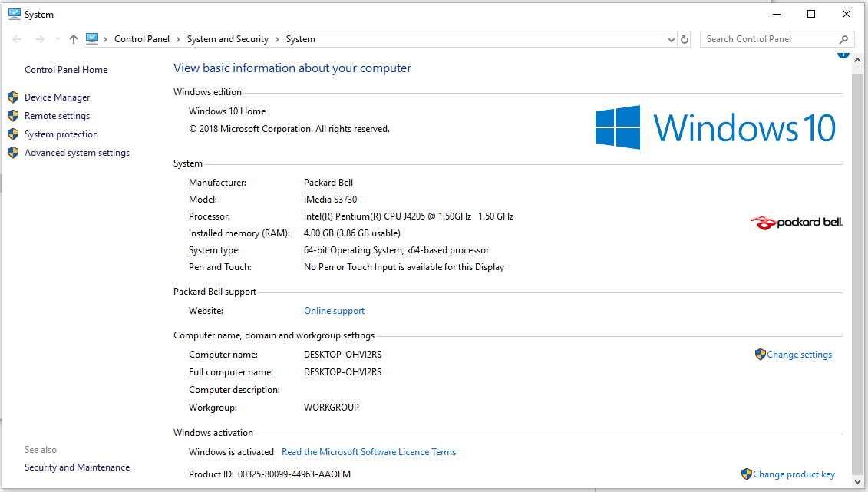Go to Control Panel Home
Viewport: 868px width, 492px height.
coord(66,70)
